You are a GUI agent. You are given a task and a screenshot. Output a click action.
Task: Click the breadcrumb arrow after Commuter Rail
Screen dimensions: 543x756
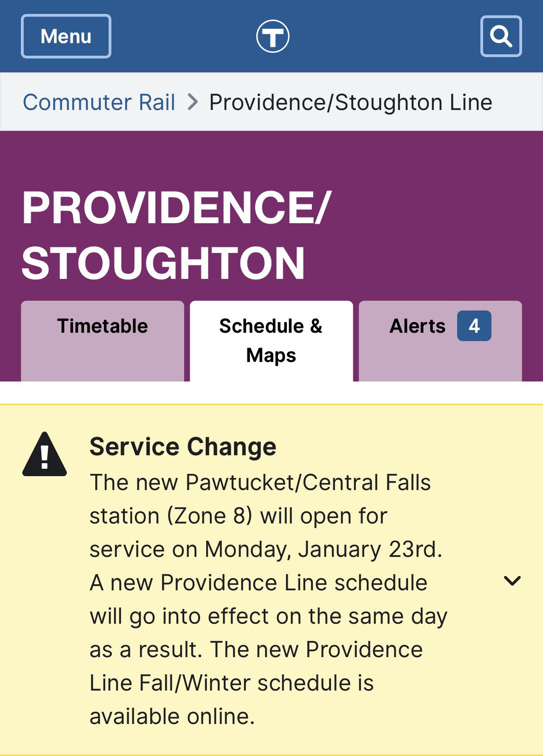pos(192,102)
